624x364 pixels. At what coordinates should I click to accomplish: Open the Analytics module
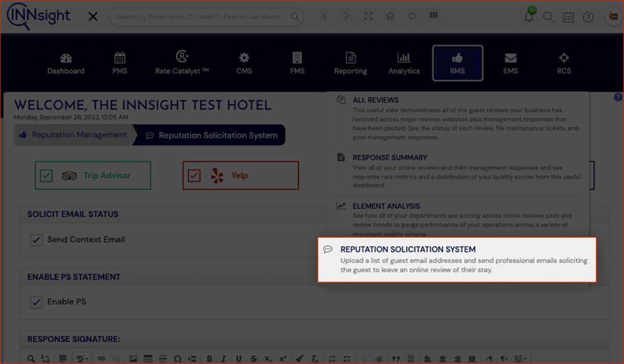[404, 63]
